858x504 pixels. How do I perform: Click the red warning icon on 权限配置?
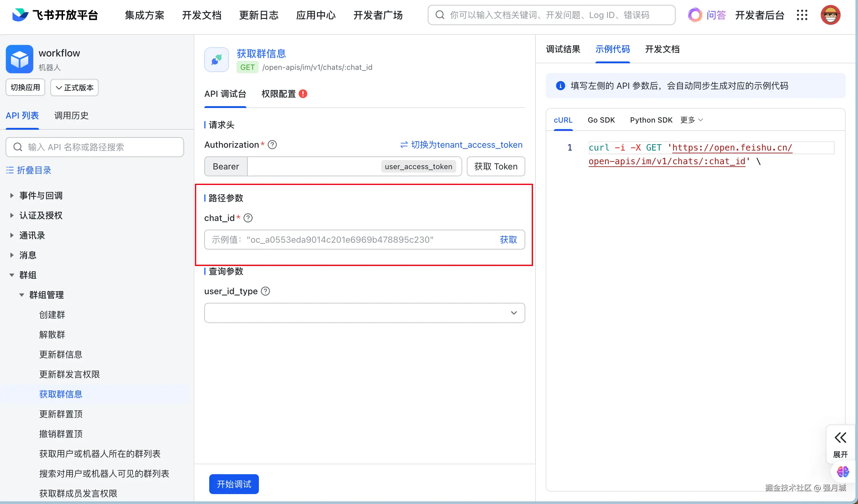(303, 94)
